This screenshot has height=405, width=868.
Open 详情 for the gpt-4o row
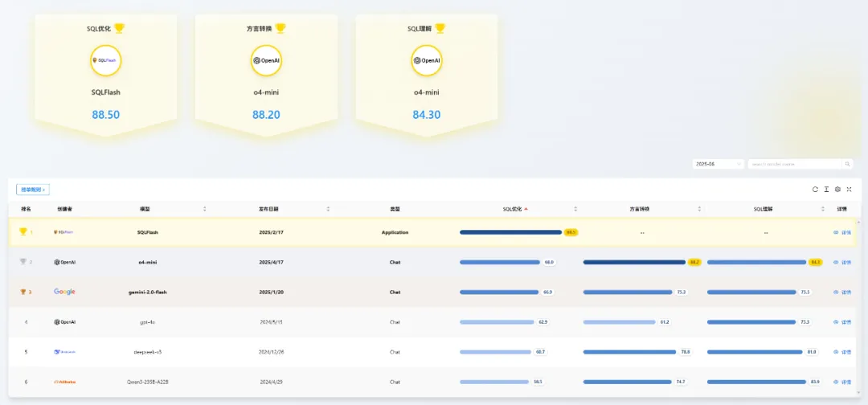(x=842, y=322)
